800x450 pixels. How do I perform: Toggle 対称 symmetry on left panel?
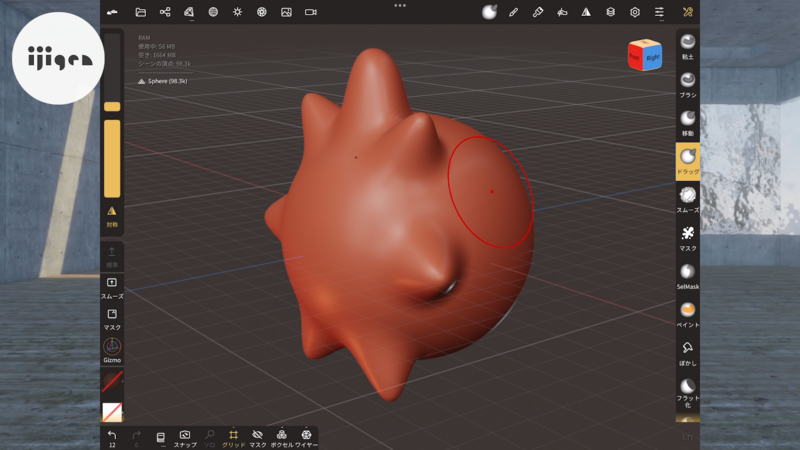(x=112, y=216)
